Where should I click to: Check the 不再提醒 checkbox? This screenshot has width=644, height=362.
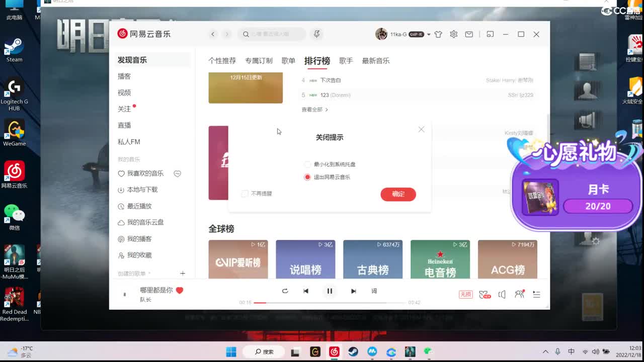click(x=245, y=194)
